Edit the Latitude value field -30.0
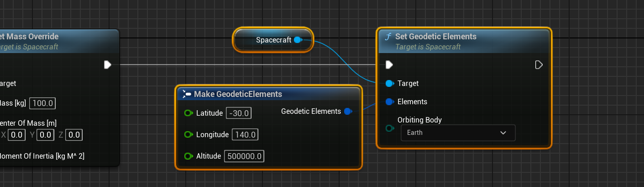The width and height of the screenshot is (644, 187). click(x=239, y=113)
